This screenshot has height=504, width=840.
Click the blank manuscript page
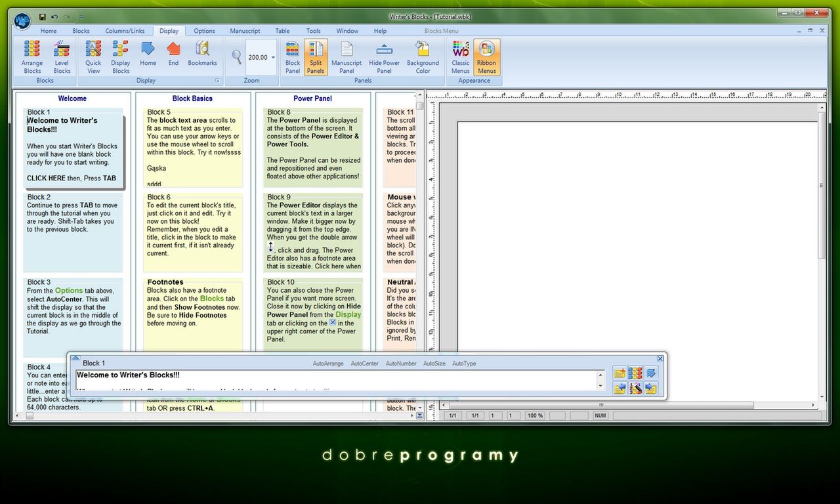(637, 262)
